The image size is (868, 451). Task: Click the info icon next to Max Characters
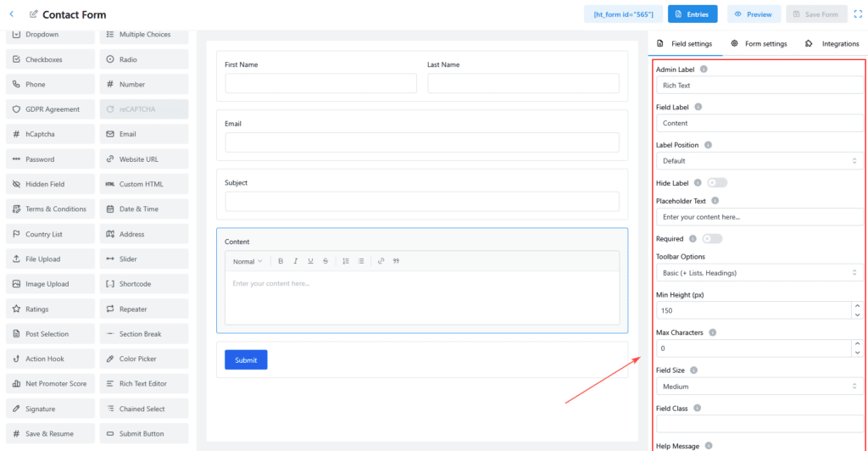[x=712, y=332]
